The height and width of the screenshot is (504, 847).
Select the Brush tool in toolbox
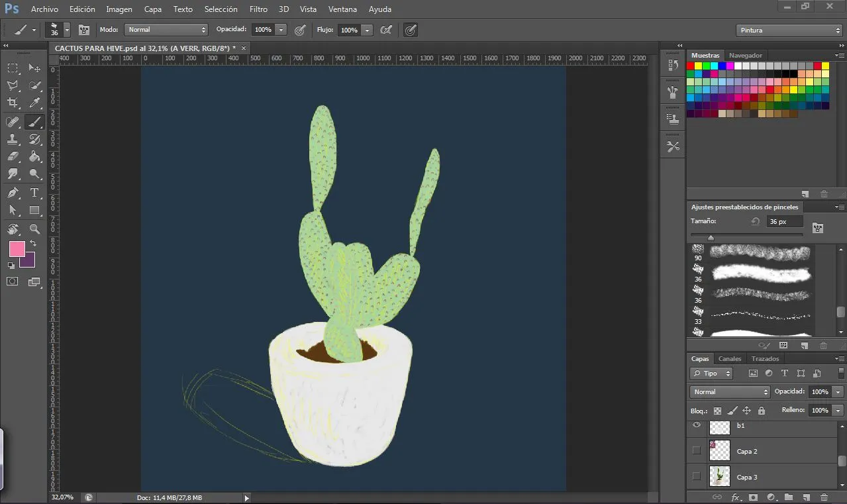click(35, 121)
